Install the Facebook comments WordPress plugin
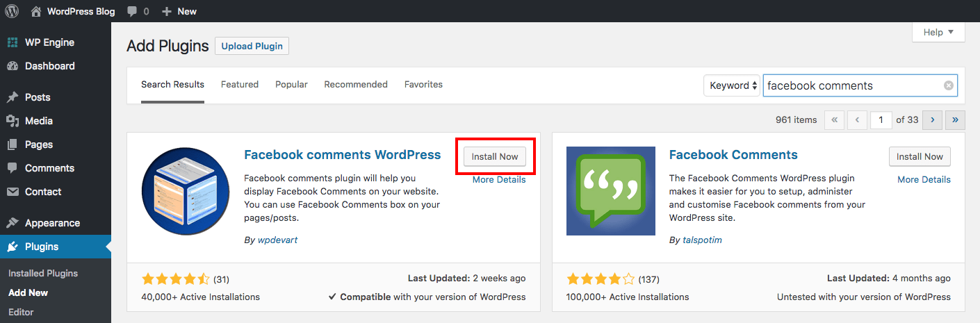980x323 pixels. click(x=495, y=156)
